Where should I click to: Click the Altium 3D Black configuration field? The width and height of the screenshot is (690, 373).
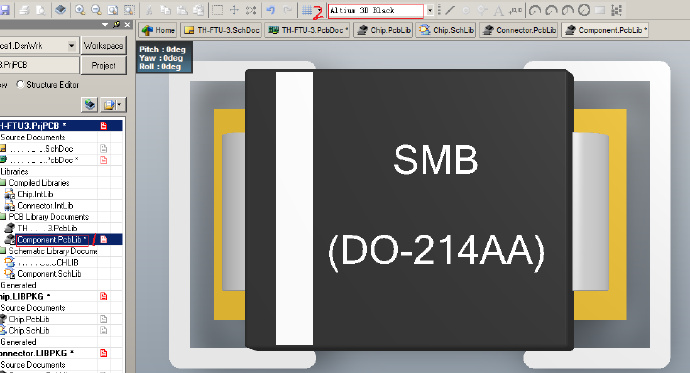pos(376,10)
